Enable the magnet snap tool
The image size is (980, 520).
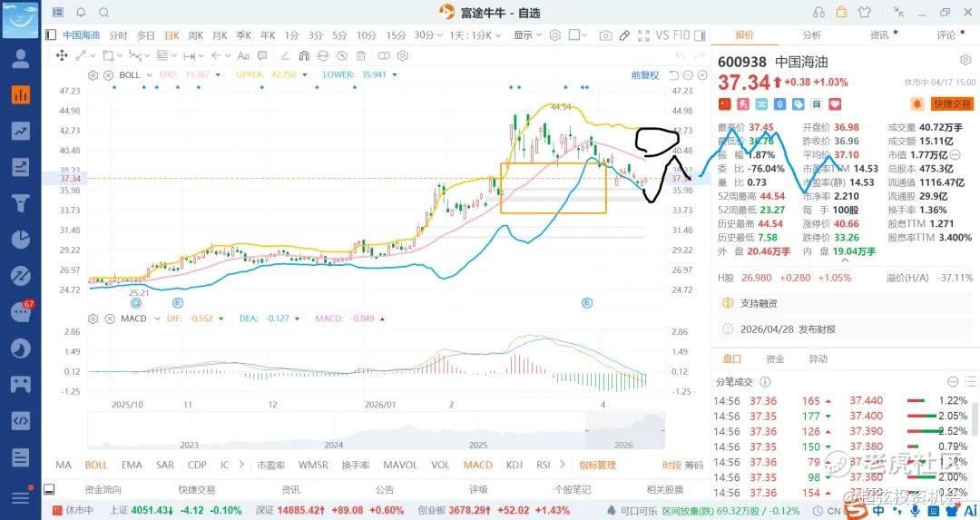pos(304,55)
